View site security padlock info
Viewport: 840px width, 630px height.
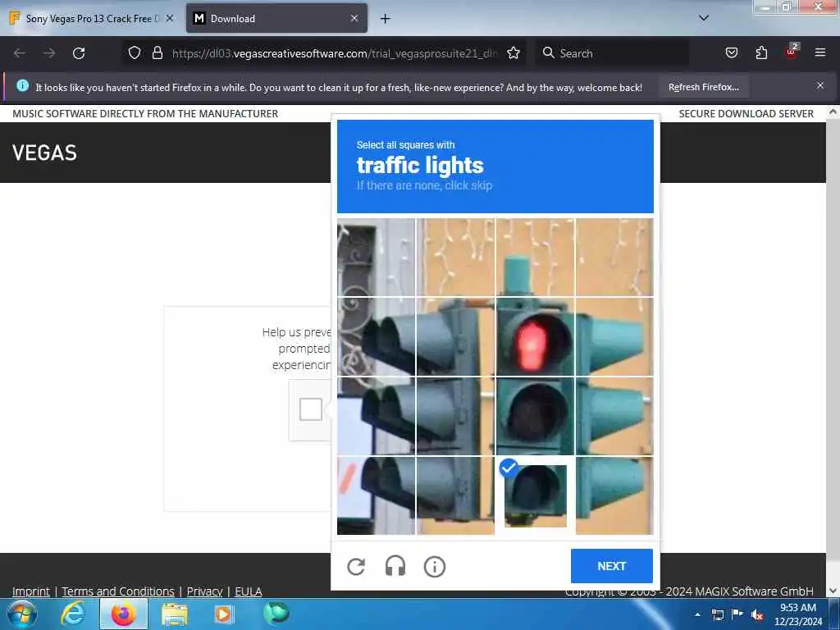pos(157,52)
